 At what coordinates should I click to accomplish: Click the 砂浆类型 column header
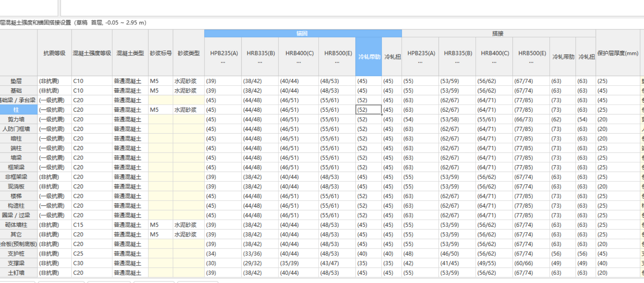coord(189,53)
